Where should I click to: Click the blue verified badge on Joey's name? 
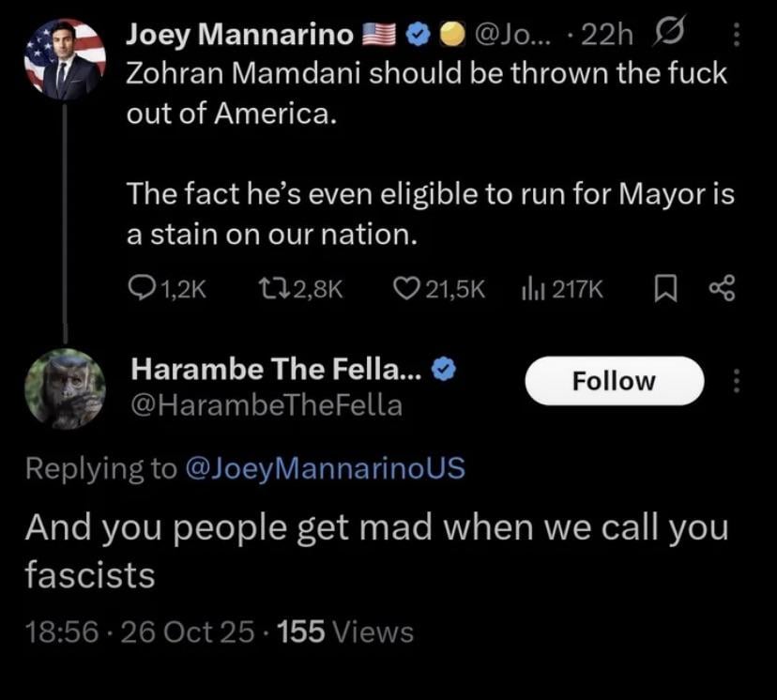point(419,36)
